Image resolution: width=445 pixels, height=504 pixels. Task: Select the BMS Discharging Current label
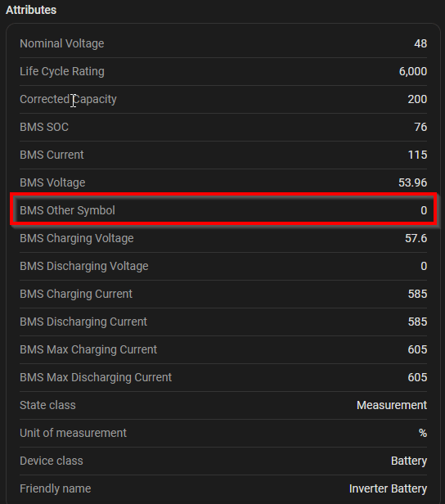click(x=83, y=322)
